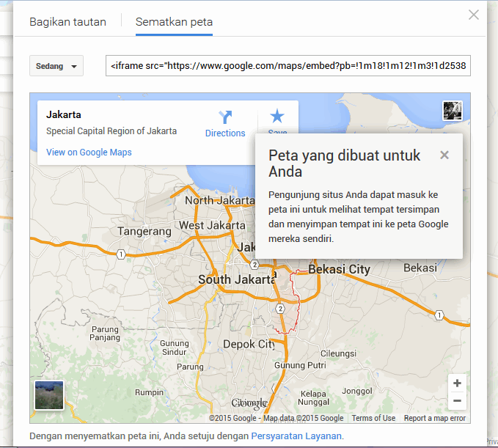This screenshot has height=448, width=498.
Task: Click the Gunung Putri map label
Action: [x=300, y=365]
